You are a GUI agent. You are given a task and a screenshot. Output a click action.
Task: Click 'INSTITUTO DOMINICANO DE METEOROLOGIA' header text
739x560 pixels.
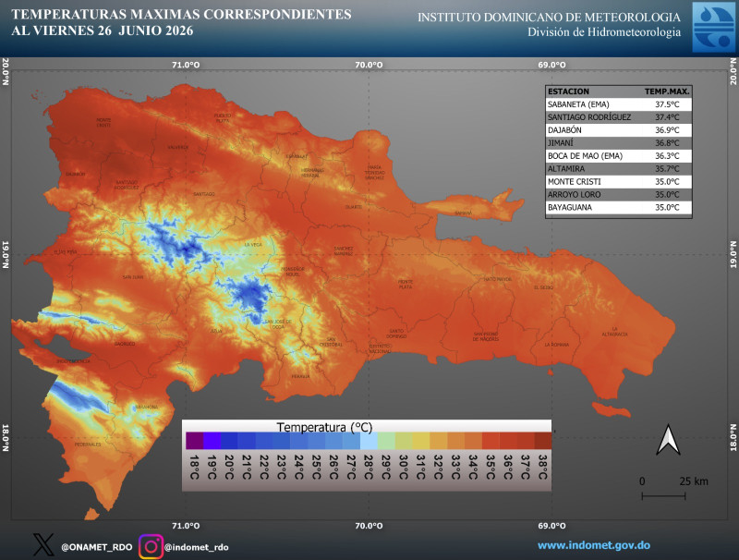(x=549, y=18)
